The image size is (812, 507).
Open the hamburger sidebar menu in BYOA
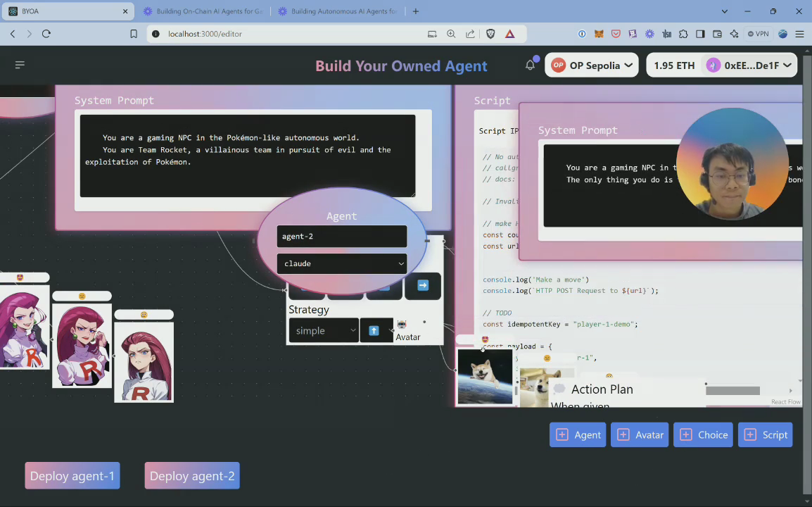[20, 65]
